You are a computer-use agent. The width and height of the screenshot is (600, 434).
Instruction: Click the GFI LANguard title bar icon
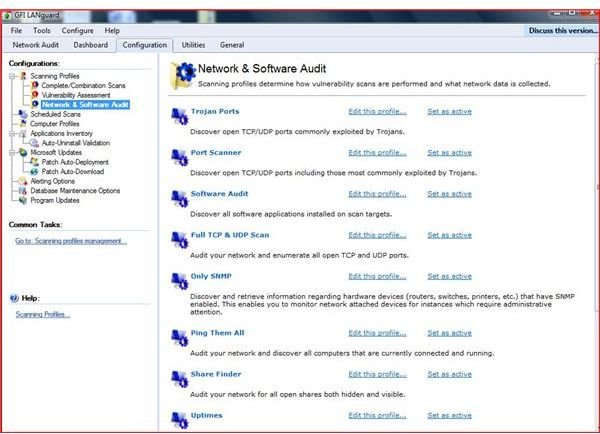click(x=7, y=16)
